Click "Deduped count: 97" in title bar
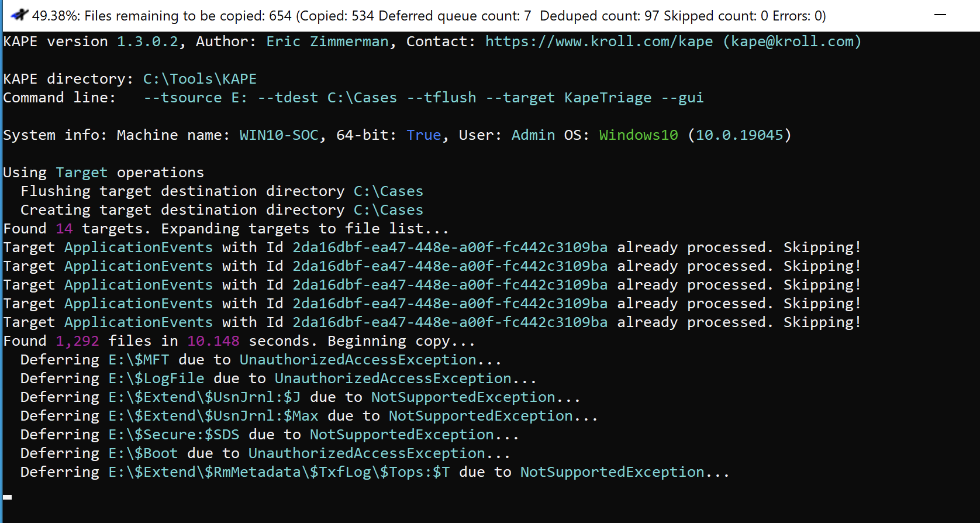The width and height of the screenshot is (980, 523). click(x=599, y=16)
